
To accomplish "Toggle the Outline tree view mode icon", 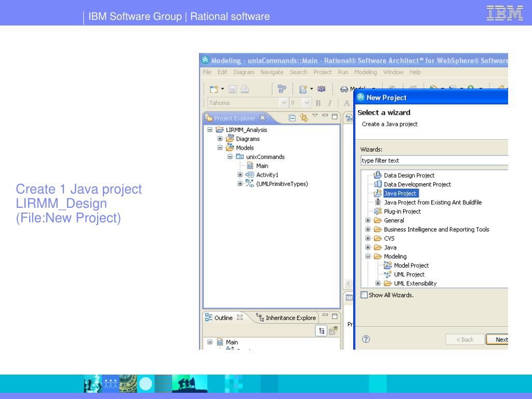I will point(321,330).
